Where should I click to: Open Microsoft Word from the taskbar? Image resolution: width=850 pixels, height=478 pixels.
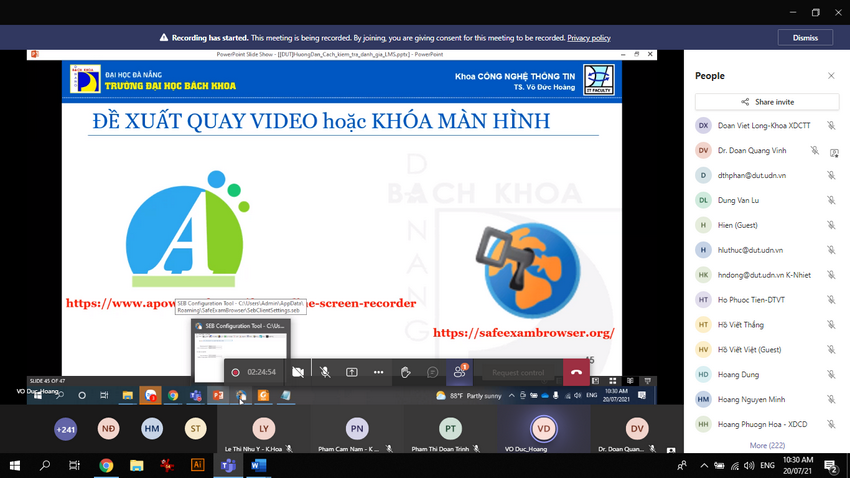coord(259,466)
